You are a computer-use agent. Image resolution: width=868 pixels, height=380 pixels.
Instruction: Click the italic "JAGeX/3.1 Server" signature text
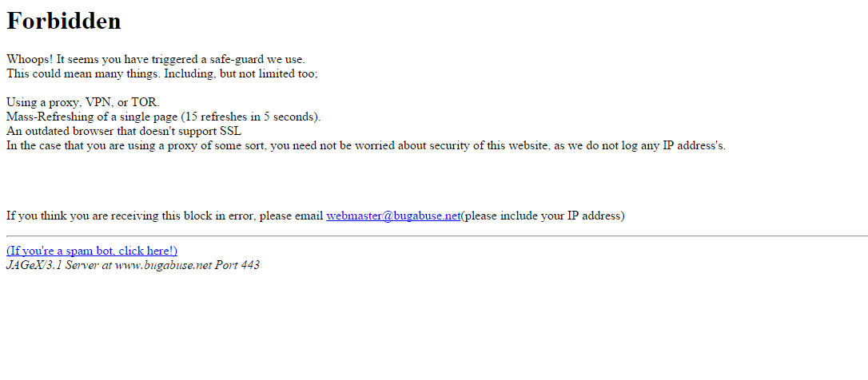coord(133,265)
